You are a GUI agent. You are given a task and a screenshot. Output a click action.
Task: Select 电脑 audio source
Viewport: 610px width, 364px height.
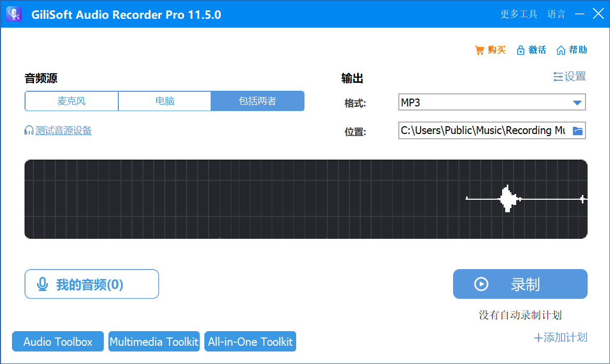(x=165, y=101)
